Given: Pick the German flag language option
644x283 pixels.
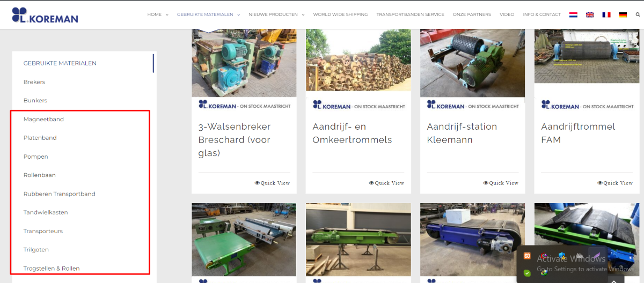Looking at the screenshot, I should point(623,14).
